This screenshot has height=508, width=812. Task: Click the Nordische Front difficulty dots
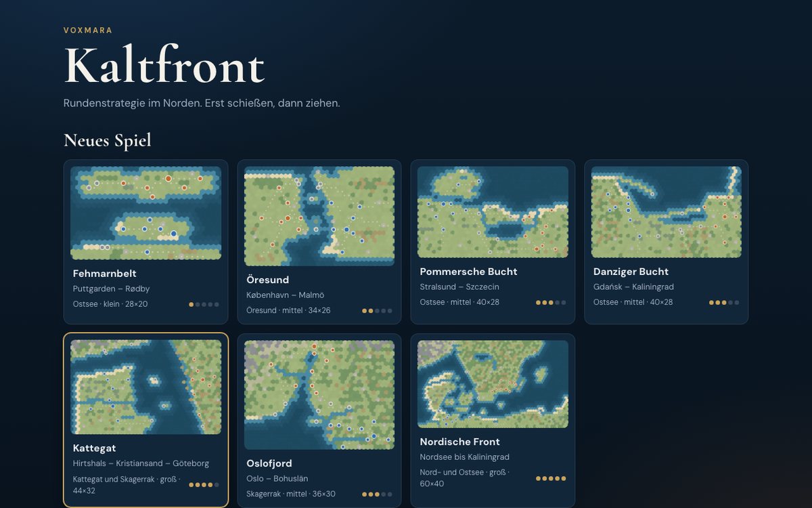(x=551, y=478)
